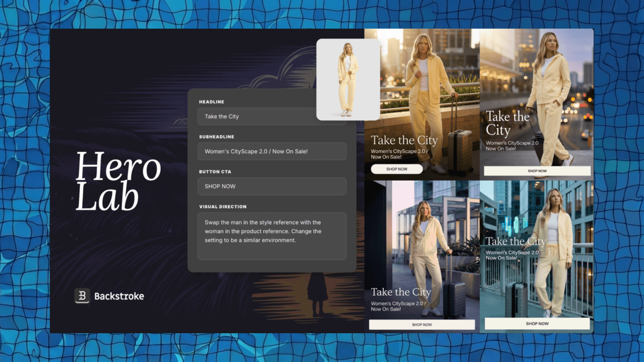Select the VISUAL DIRECTION label
Screen dimensions: 644x362
tap(223, 207)
